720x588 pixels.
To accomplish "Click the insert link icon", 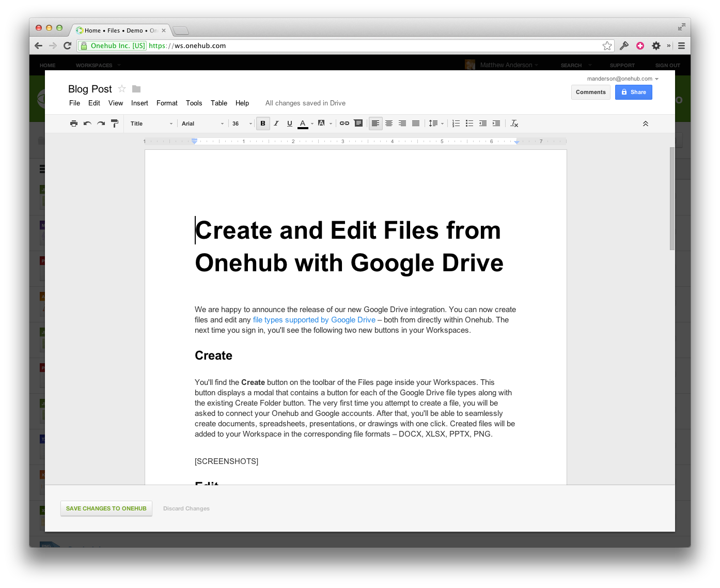I will point(345,123).
